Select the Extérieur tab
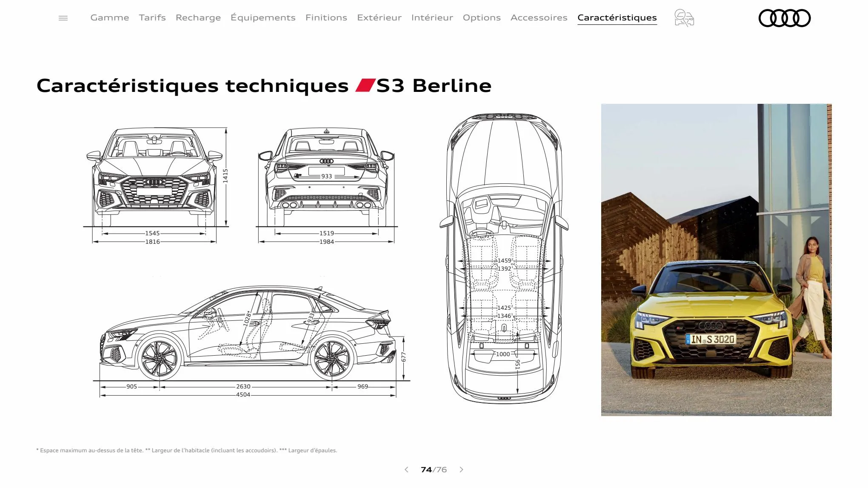 379,18
